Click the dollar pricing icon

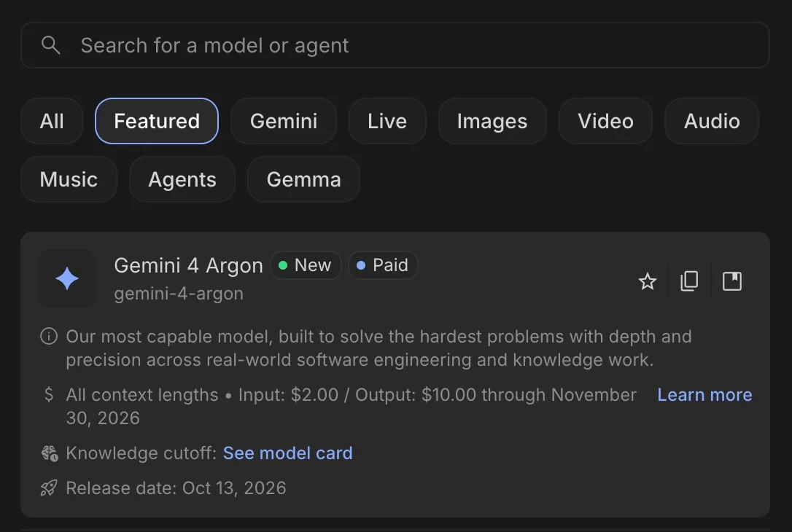tap(49, 394)
